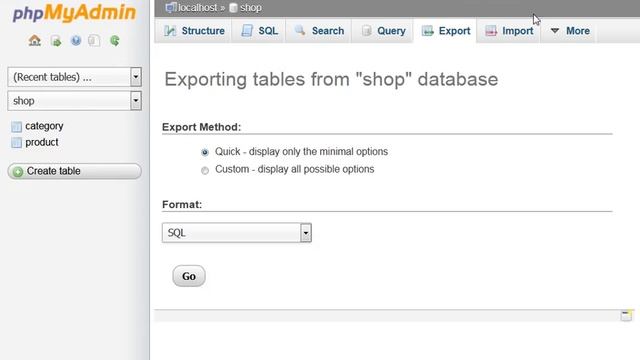This screenshot has height=360, width=640.
Task: Switch to the Query tab
Action: coord(383,31)
